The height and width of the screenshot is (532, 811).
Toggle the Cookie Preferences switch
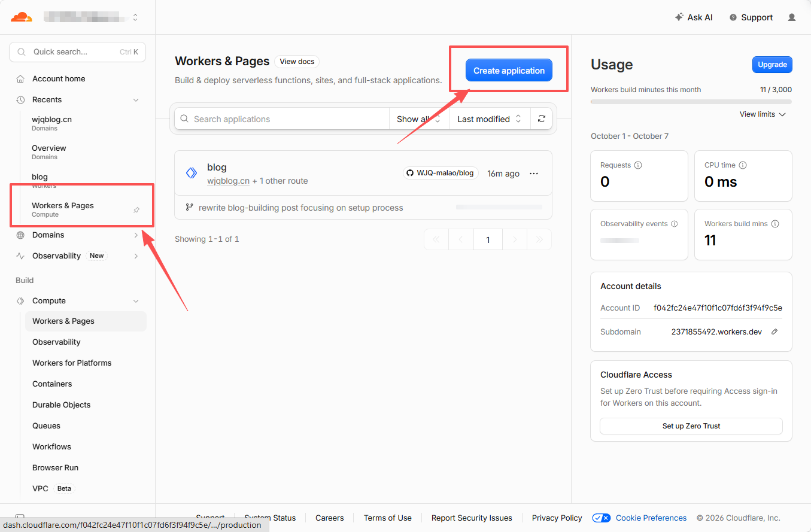[602, 518]
